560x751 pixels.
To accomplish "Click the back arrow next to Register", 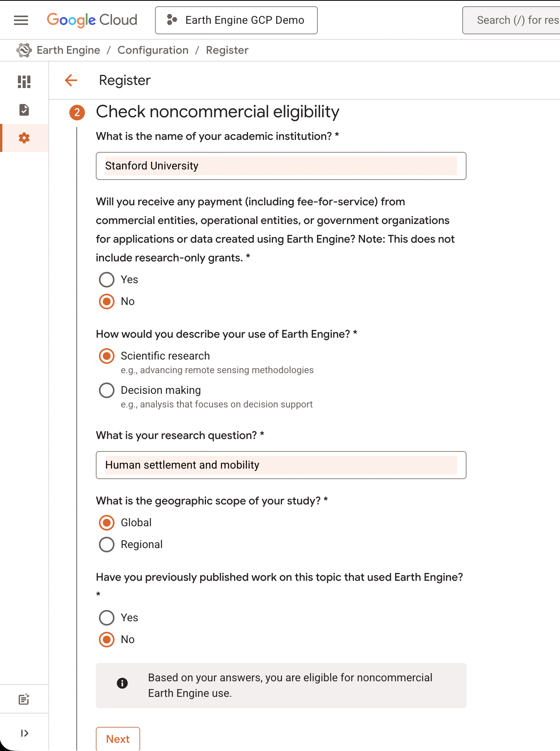I will pyautogui.click(x=70, y=81).
